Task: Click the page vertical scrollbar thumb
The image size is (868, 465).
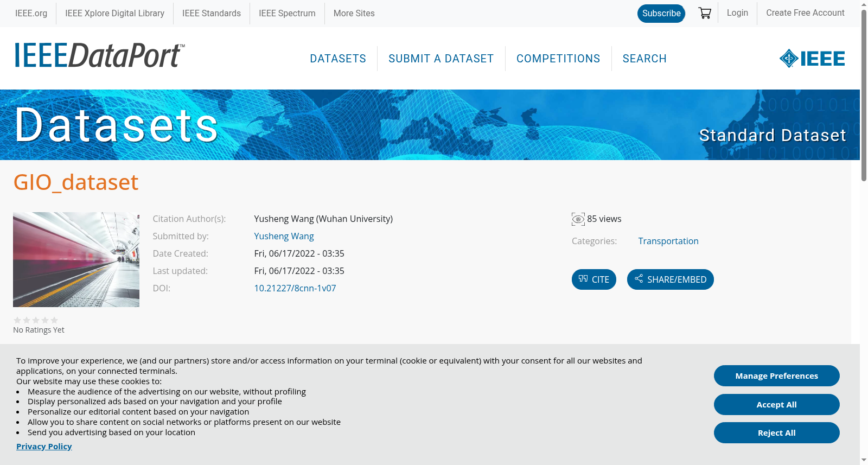Action: coord(864,95)
